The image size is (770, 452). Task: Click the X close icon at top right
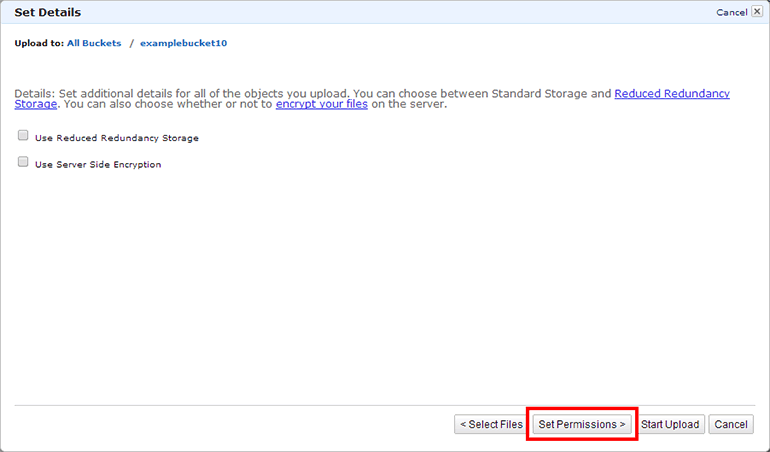pos(757,12)
